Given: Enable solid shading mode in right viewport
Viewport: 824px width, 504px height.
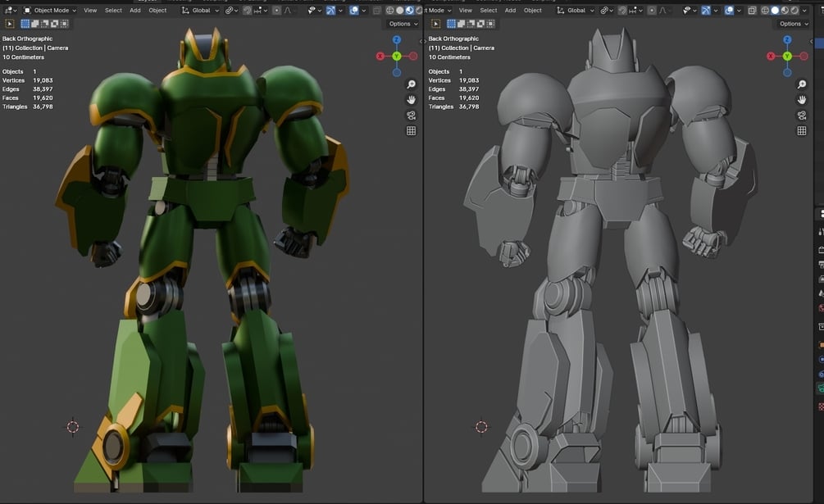Looking at the screenshot, I should (775, 11).
